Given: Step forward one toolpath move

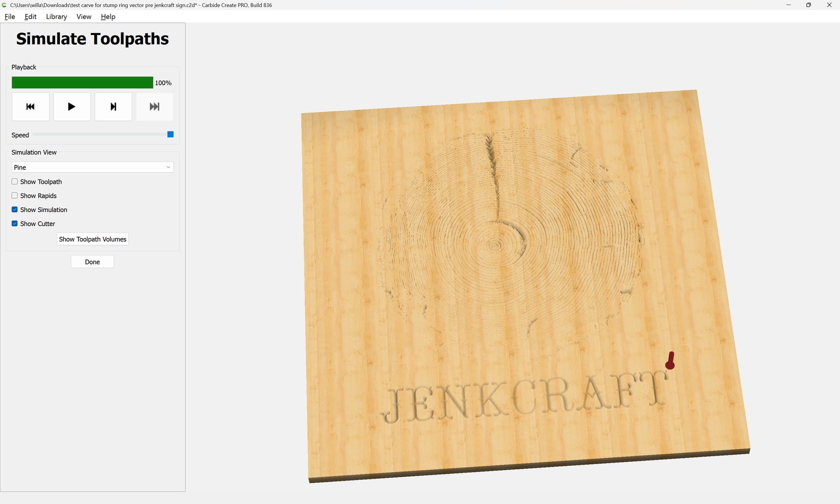Looking at the screenshot, I should coord(113,106).
